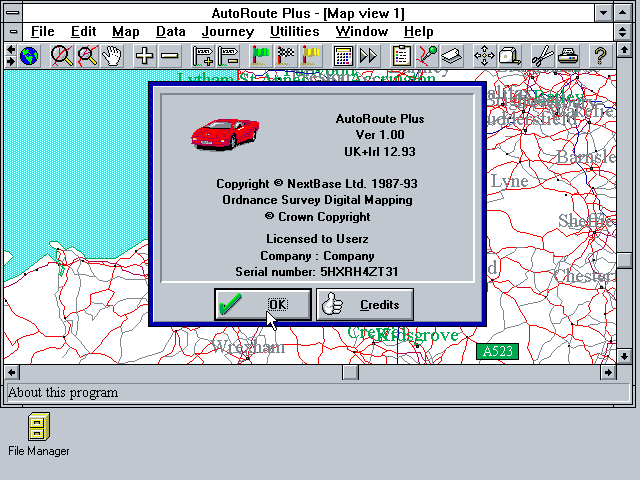
Task: Open the Map menu
Action: click(x=126, y=31)
